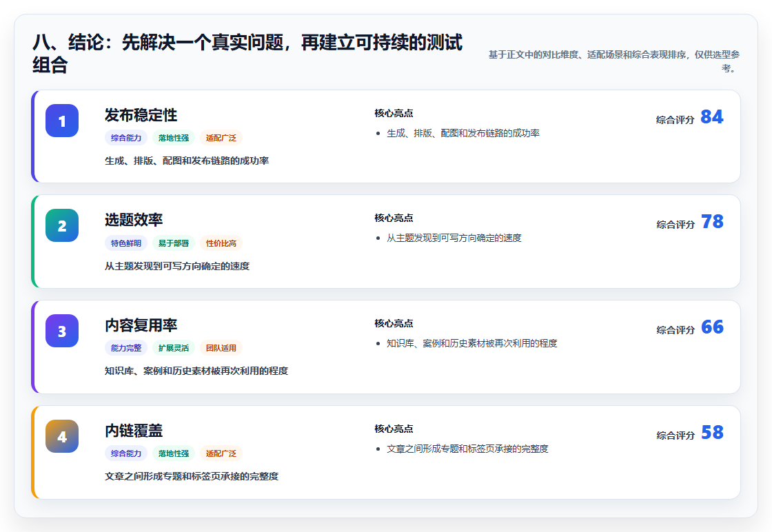Click the subtitle note 基于正文中的对比维度

pos(613,61)
